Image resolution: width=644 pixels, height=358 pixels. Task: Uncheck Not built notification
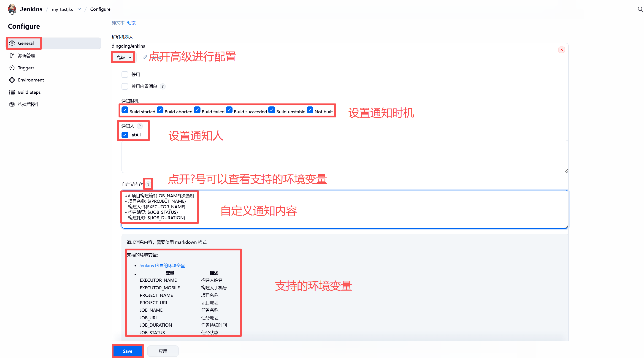310,110
